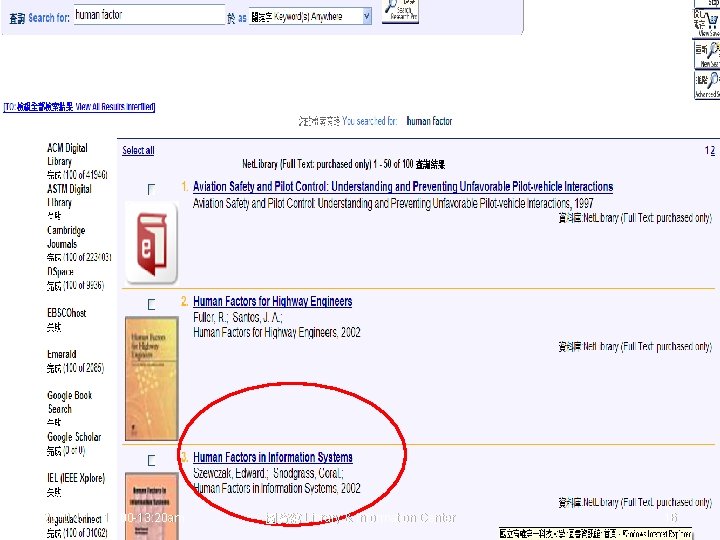This screenshot has height=540, width=720.
Task: Select DSpace in the source list
Action: pyautogui.click(x=60, y=271)
